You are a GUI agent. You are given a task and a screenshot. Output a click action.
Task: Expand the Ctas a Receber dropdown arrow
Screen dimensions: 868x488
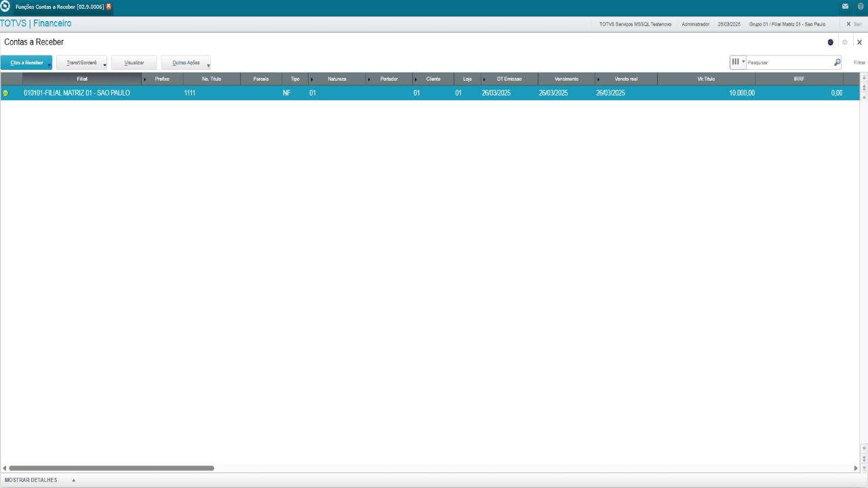pyautogui.click(x=50, y=65)
